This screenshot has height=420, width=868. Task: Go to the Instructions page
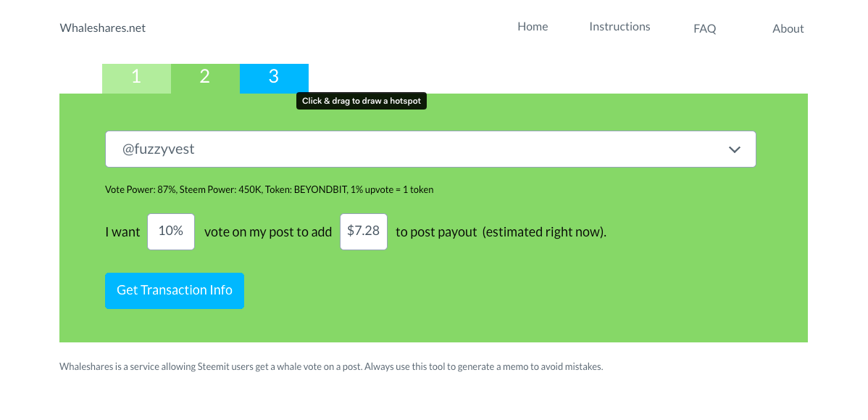pos(619,27)
